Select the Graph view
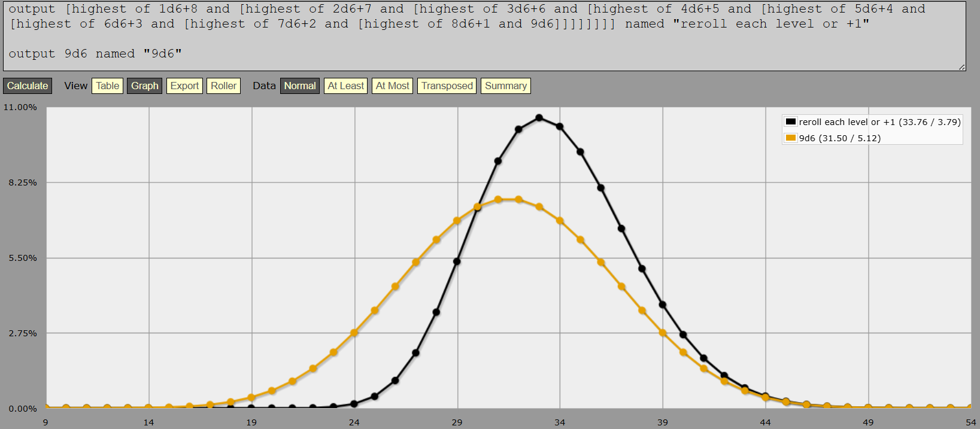 (x=145, y=86)
